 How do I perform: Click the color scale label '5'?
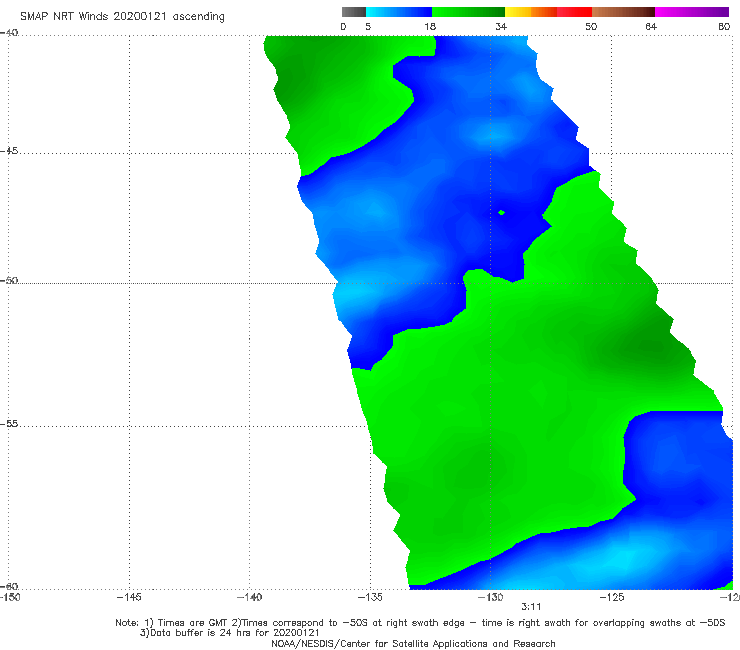[368, 26]
